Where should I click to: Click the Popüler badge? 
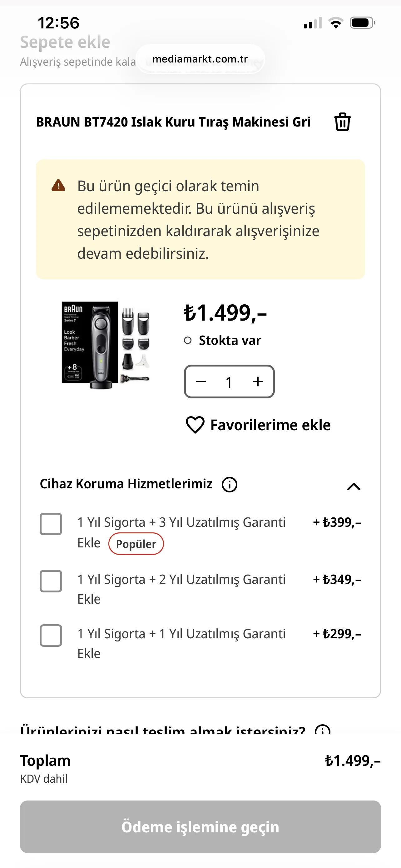(x=136, y=544)
